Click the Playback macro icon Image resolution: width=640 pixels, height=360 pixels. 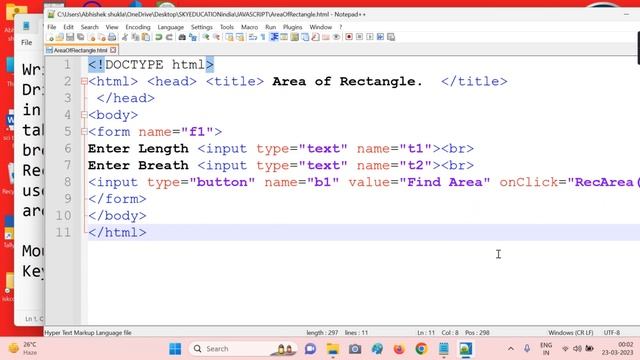coord(370,37)
